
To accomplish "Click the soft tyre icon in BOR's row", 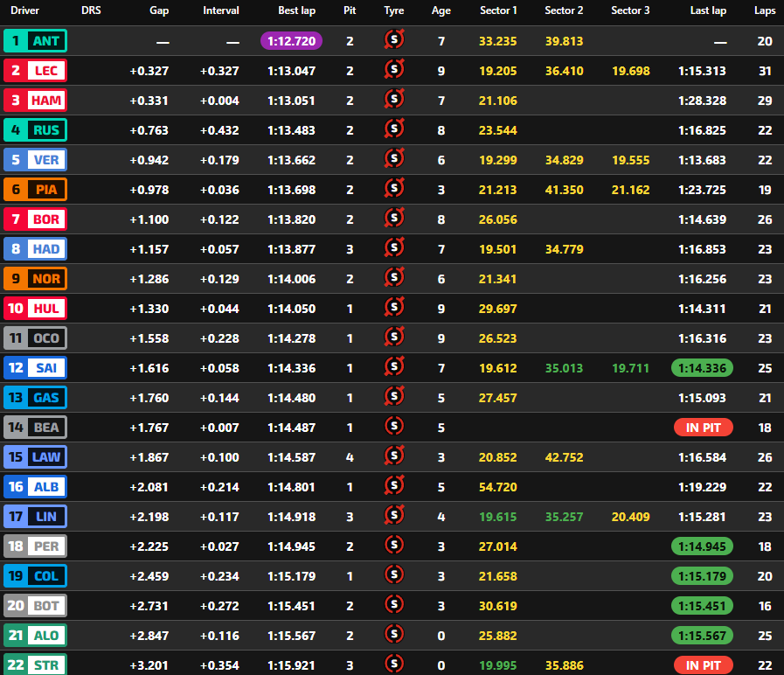I will (x=394, y=219).
